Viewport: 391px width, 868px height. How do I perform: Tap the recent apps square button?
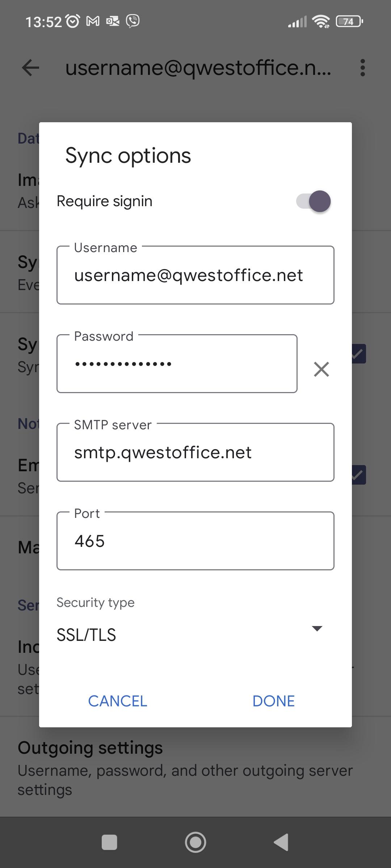click(x=109, y=842)
